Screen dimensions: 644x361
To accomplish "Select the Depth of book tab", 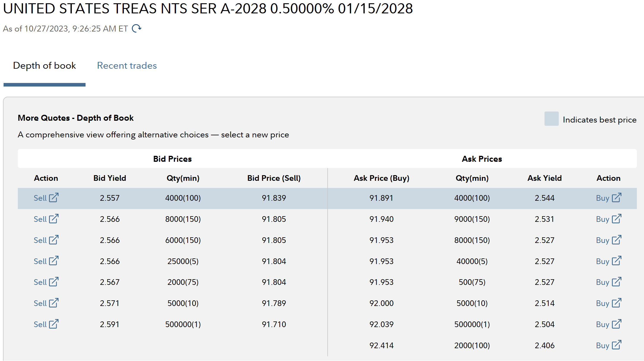I will (x=45, y=65).
